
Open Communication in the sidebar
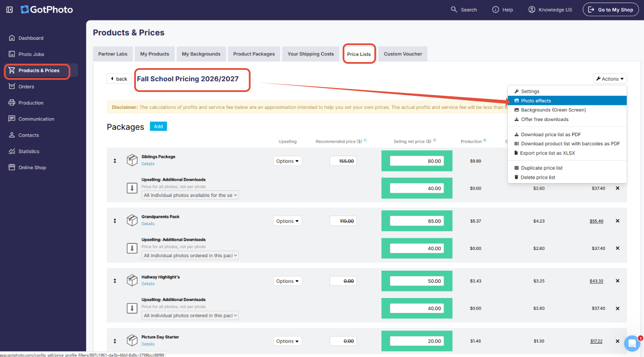(36, 119)
